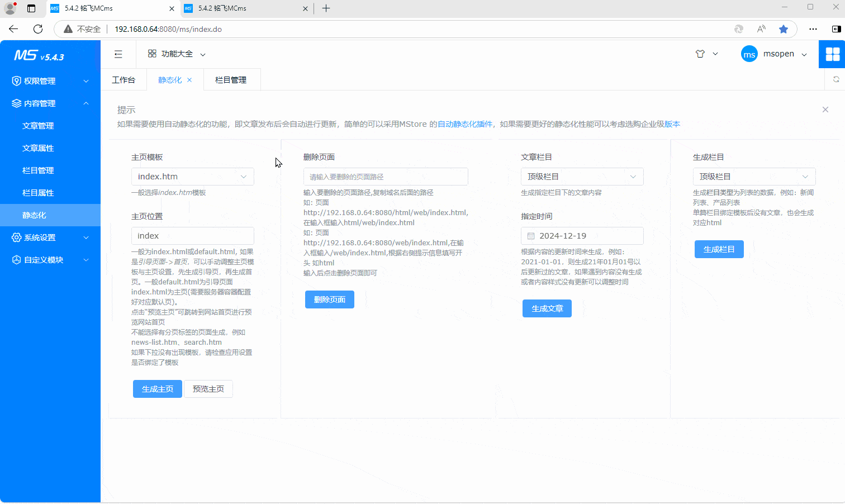Viewport: 845px width, 504px height.
Task: Click the 删除页面 path input field
Action: 386,177
